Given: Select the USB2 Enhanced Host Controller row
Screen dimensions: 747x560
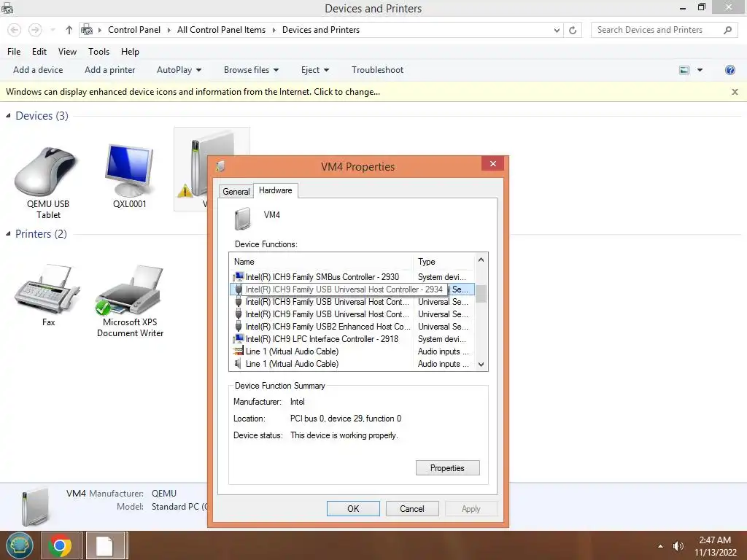Looking at the screenshot, I should (352, 326).
